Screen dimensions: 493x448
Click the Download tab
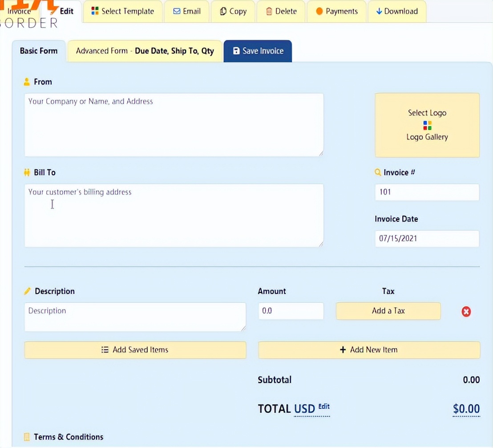point(397,11)
